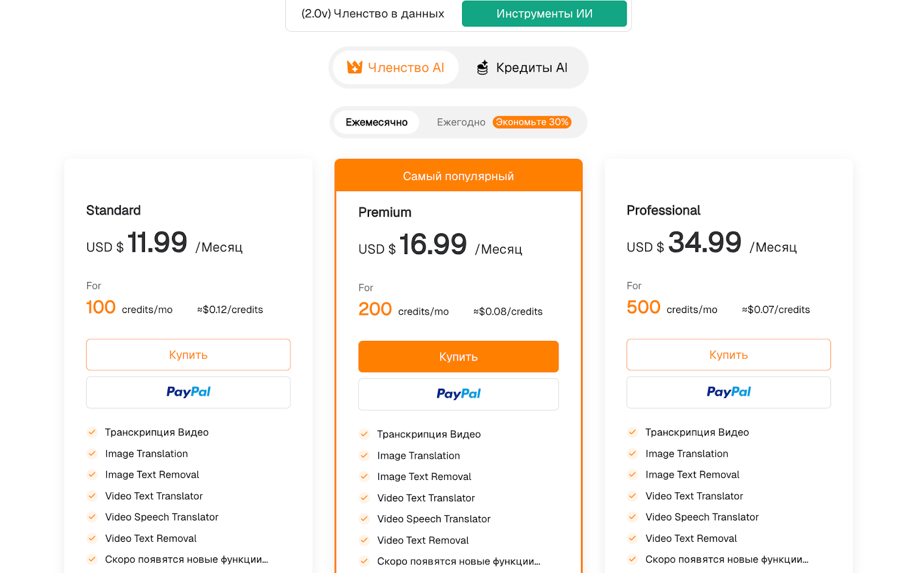Click PayPal logo in Professional plan

(x=728, y=392)
